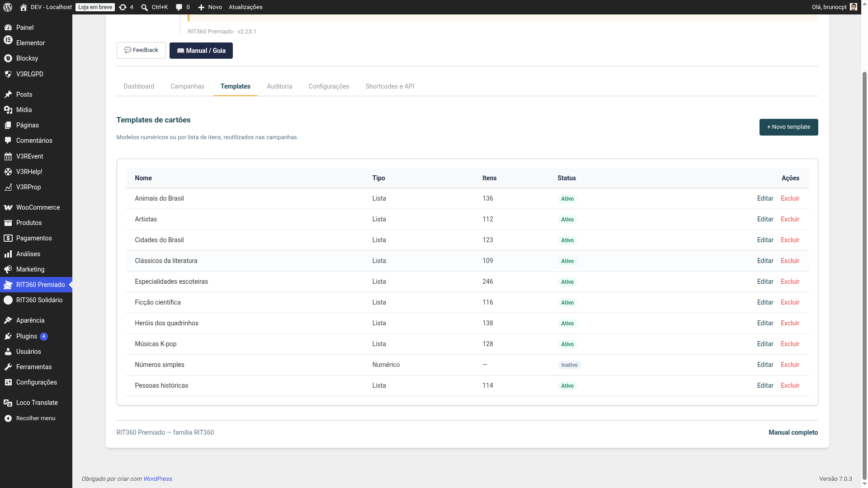Click the Inativo status badge
This screenshot has width=868, height=488.
point(569,365)
